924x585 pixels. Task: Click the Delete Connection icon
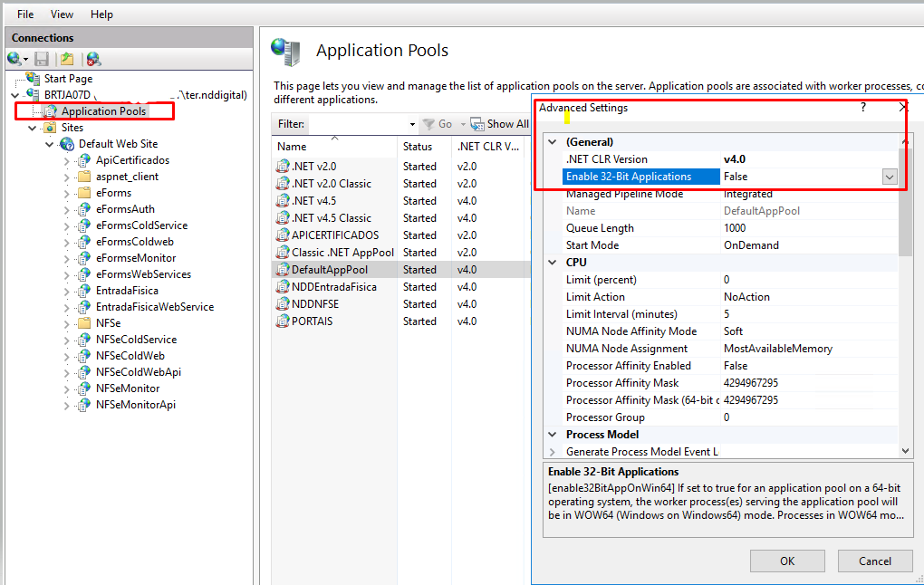pyautogui.click(x=92, y=59)
